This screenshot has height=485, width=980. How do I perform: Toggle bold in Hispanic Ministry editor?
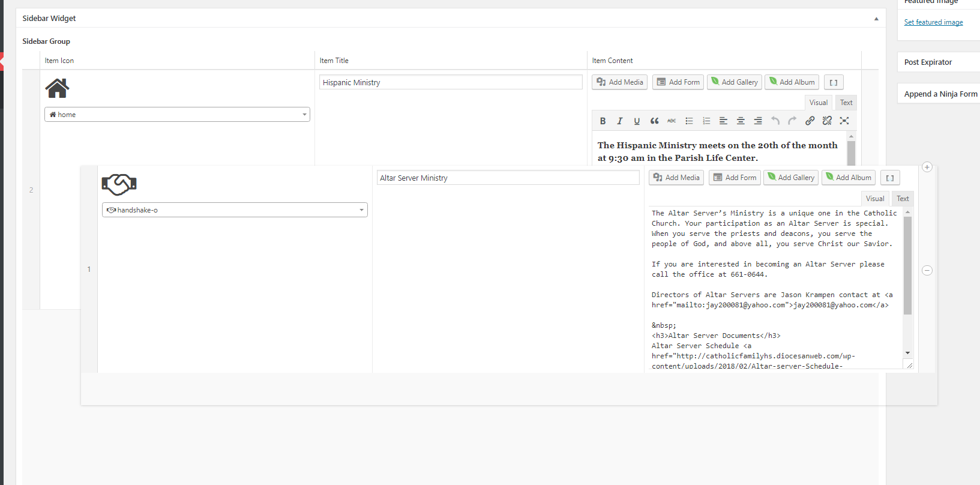coord(603,121)
